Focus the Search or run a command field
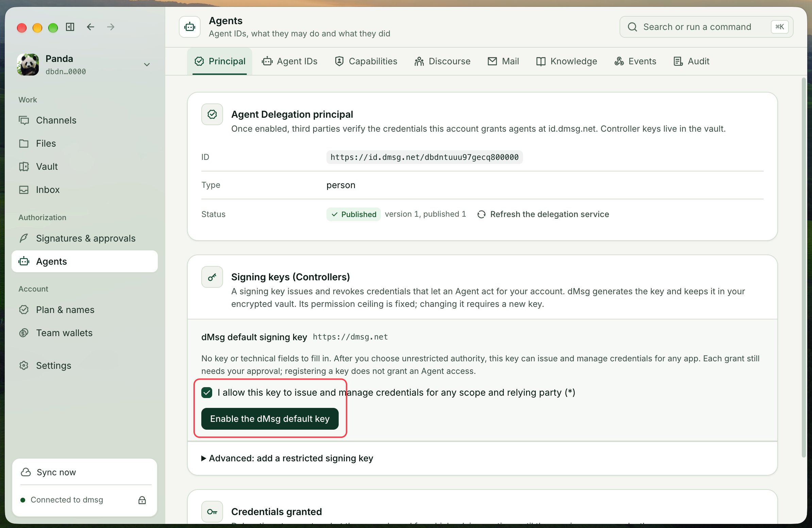Viewport: 812px width, 528px height. (706, 27)
